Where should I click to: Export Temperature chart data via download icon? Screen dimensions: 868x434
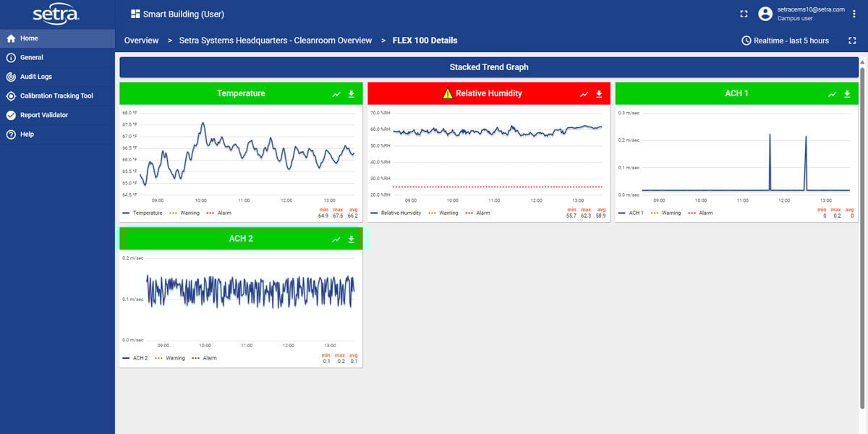tap(352, 93)
